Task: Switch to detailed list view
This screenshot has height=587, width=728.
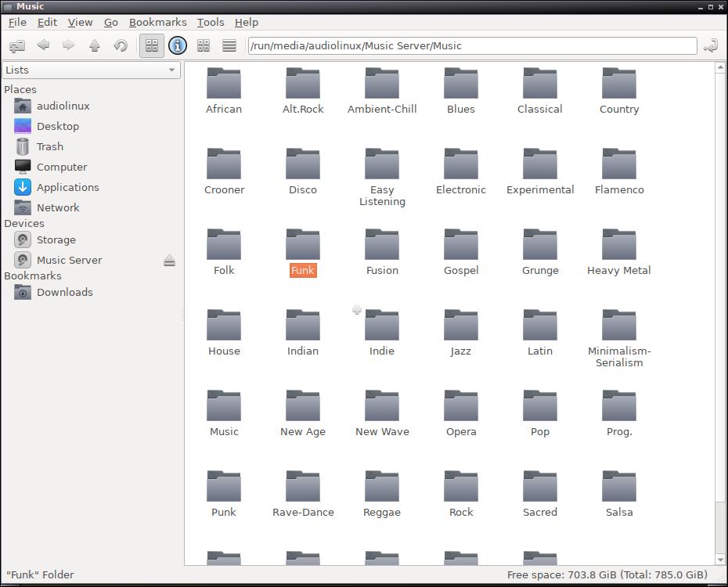Action: tap(229, 45)
